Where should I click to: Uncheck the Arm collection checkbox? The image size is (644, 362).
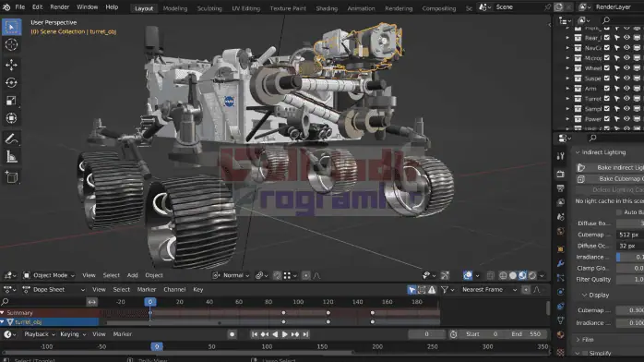click(607, 89)
